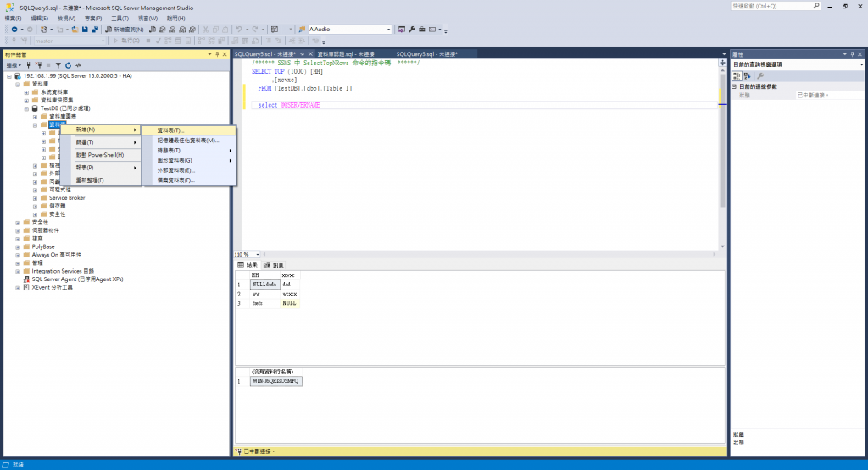Select 報表(P) in context menu

click(101, 168)
